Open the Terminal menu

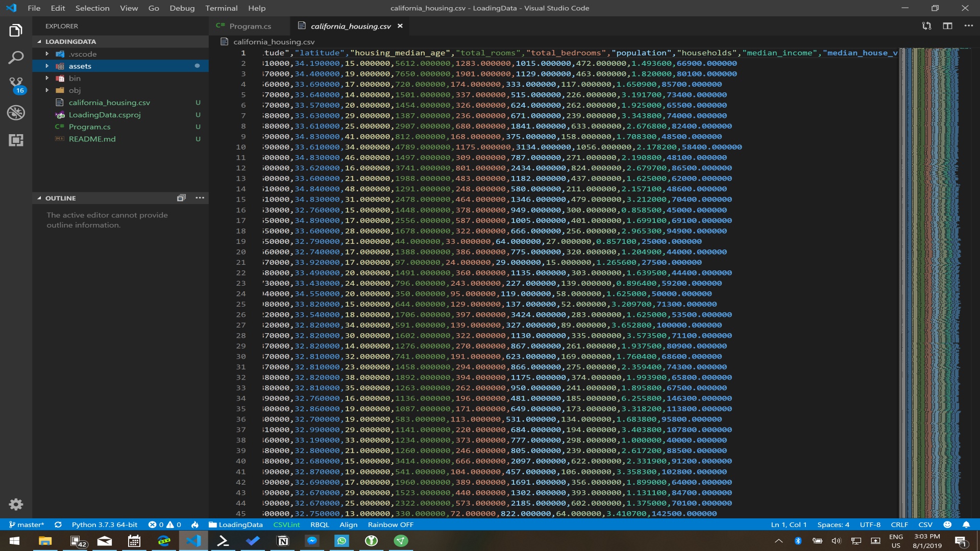pos(221,8)
